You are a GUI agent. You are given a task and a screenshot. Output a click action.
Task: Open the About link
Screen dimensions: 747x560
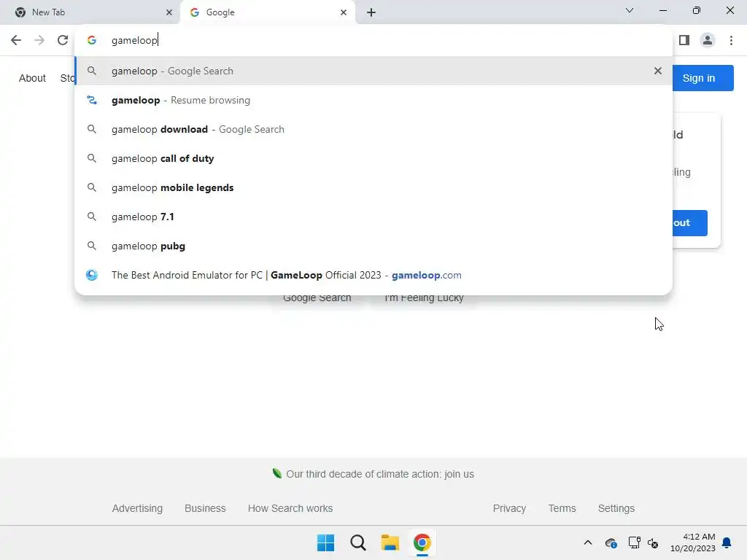tap(32, 78)
